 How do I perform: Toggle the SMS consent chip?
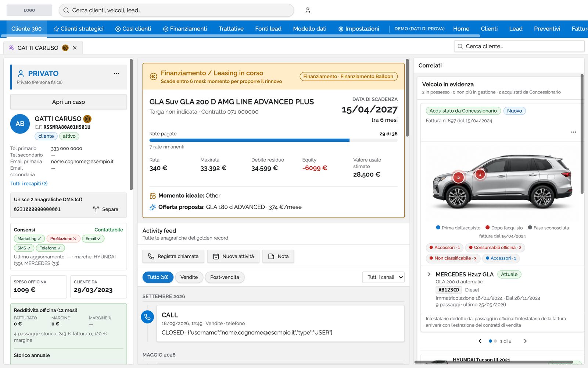[24, 248]
